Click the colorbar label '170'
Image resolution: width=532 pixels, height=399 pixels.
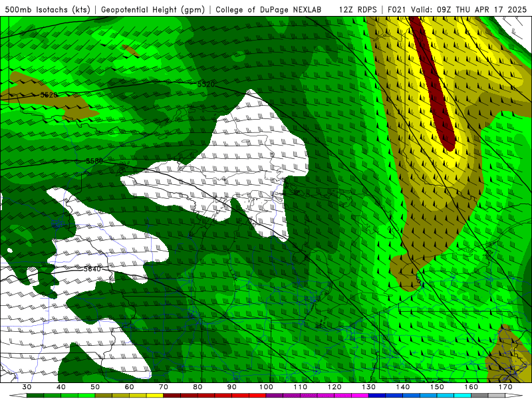coord(505,387)
